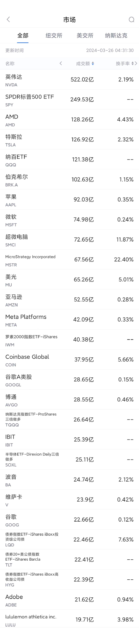Switch to the 纽交所 tab
The height and width of the screenshot is (644, 139).
(54, 35)
